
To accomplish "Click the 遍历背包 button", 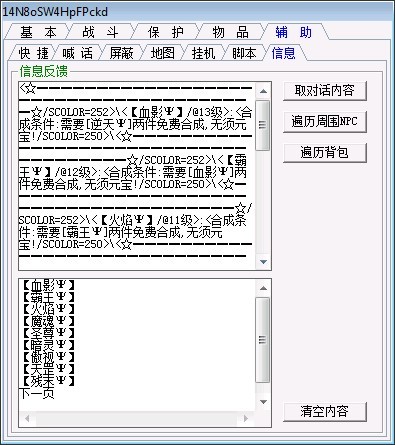I will 325,153.
